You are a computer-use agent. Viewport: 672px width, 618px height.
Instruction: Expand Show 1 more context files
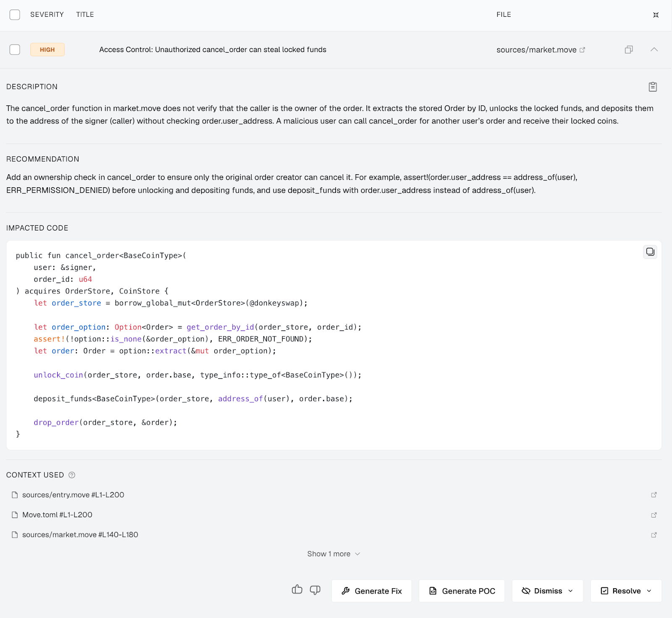pyautogui.click(x=333, y=554)
